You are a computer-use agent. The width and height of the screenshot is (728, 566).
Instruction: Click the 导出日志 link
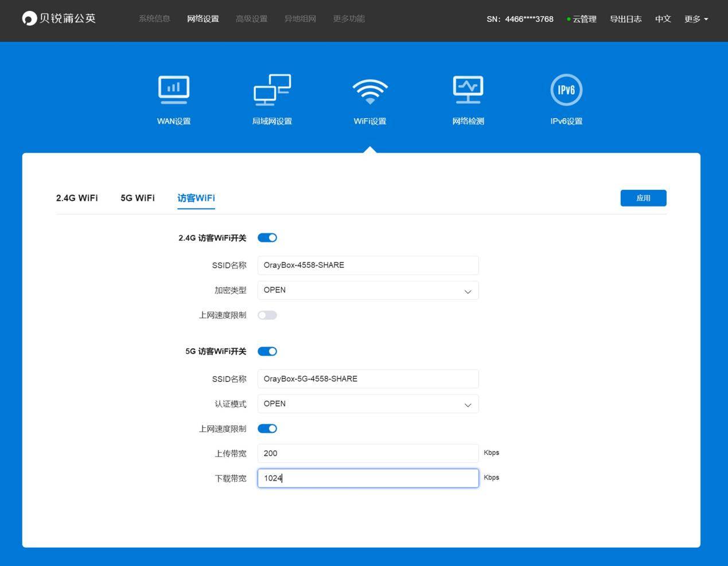click(x=626, y=19)
